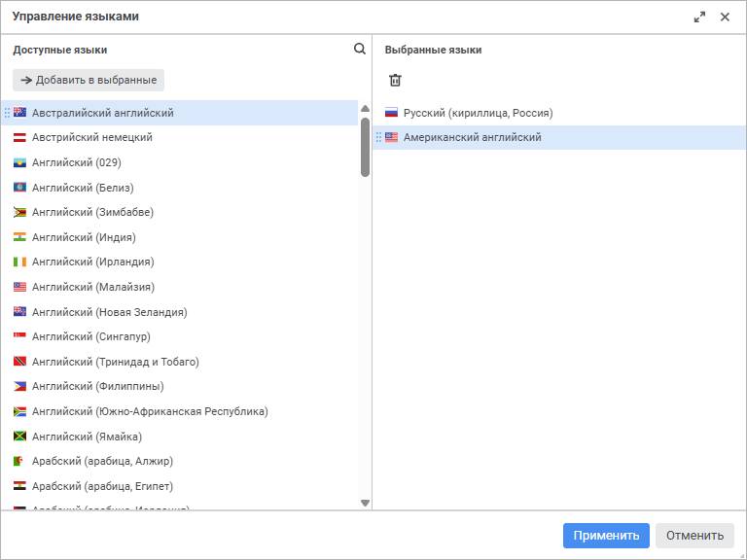Click the Irish flag next to Английский (Ирландия)
Image resolution: width=747 pixels, height=560 pixels.
coord(19,262)
